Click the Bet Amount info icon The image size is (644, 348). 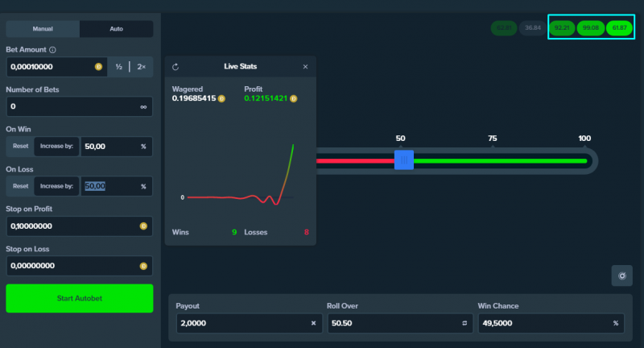pyautogui.click(x=52, y=50)
